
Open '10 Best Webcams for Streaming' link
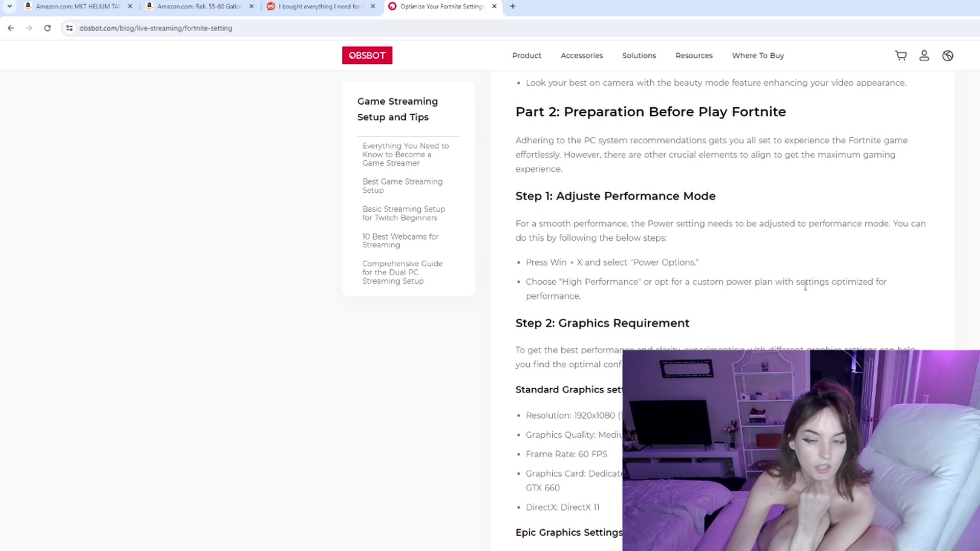pyautogui.click(x=400, y=241)
